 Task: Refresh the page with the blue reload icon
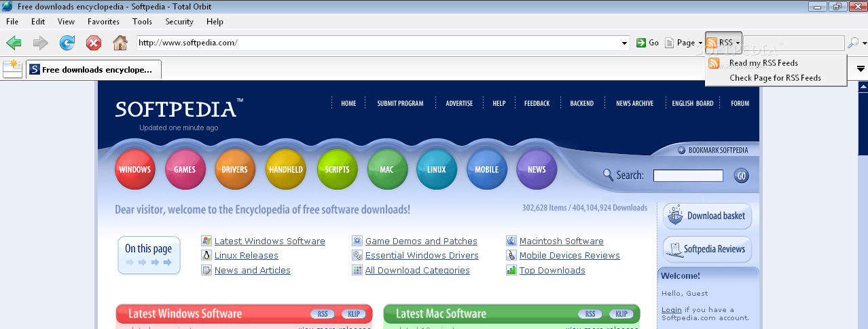(x=67, y=43)
